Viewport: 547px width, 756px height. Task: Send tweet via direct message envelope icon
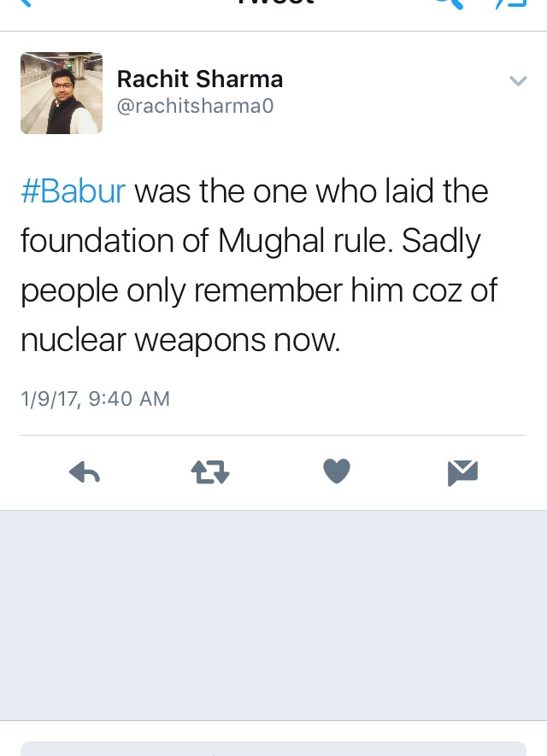point(462,472)
